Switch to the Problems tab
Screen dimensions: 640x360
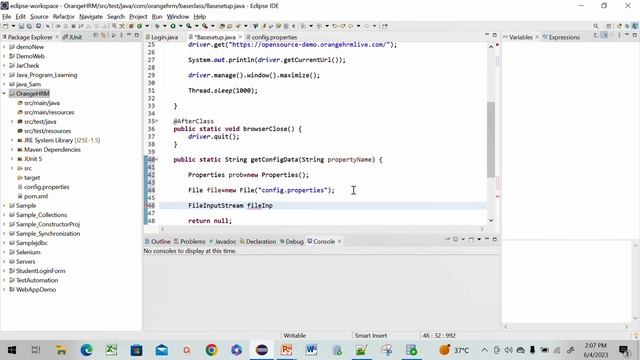tap(190, 242)
